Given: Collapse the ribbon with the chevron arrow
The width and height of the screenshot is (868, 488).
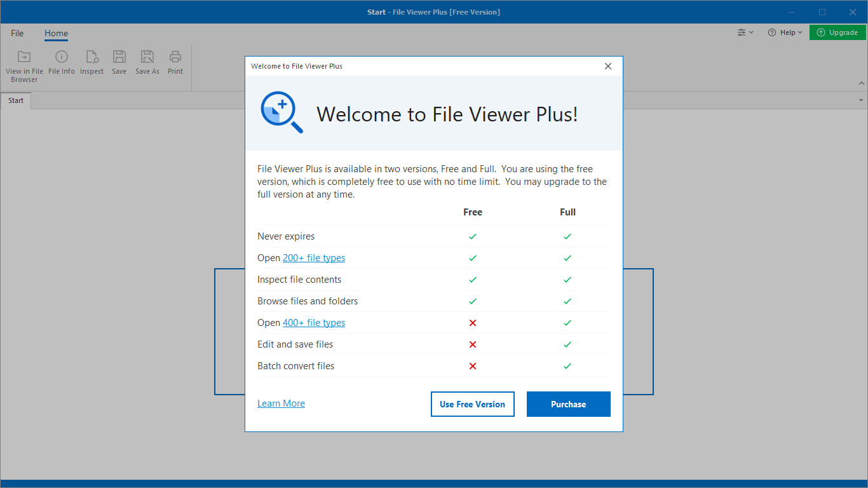Looking at the screenshot, I should [862, 83].
